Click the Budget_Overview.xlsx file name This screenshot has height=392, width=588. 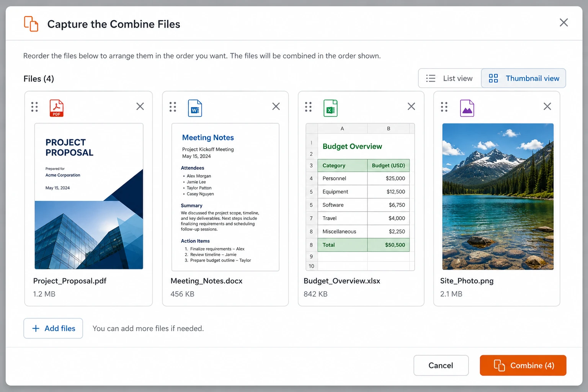[x=342, y=281]
